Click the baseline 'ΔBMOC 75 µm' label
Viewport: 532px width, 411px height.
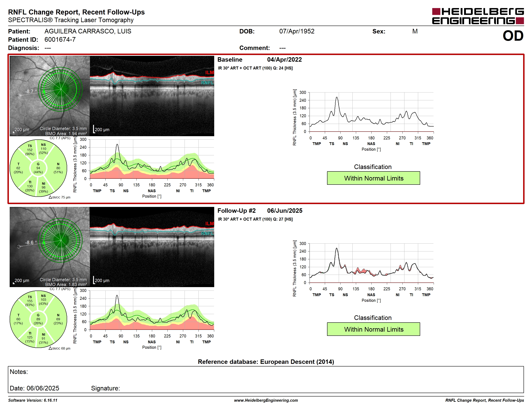(x=59, y=197)
